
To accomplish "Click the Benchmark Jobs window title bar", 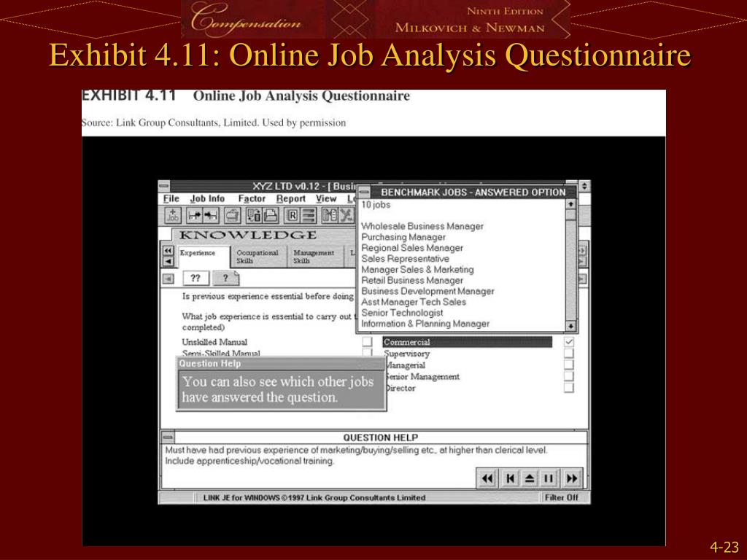I will [473, 192].
